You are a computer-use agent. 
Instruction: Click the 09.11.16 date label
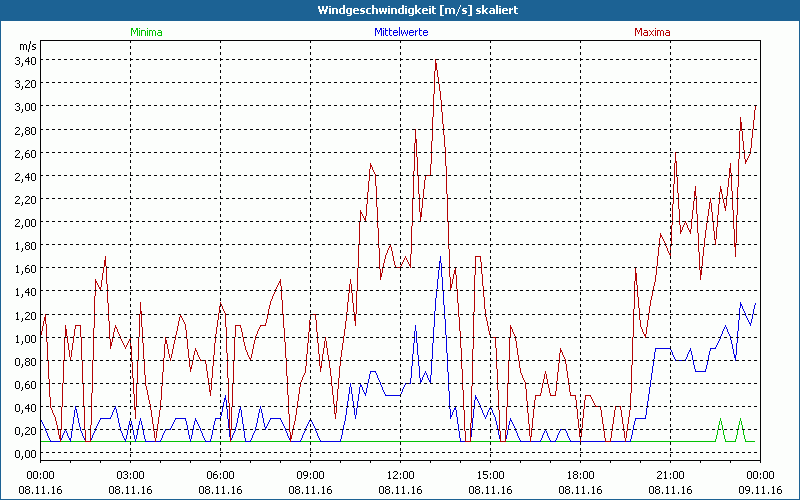pos(759,489)
